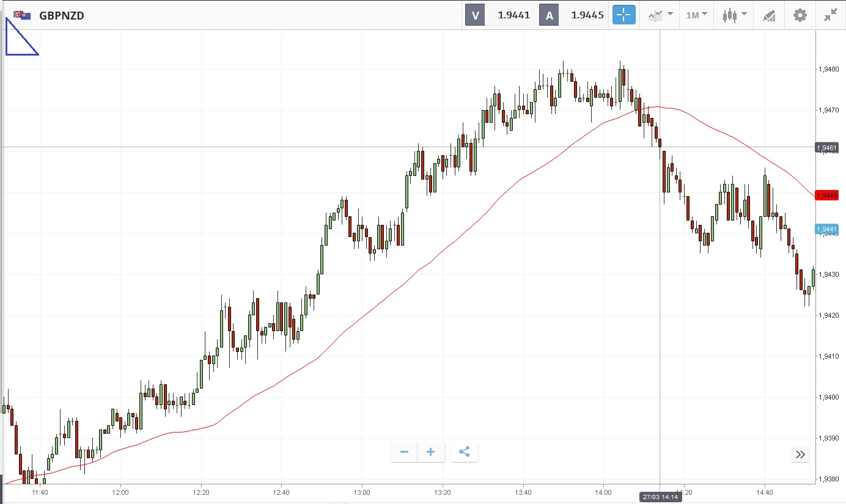This screenshot has width=846, height=504.
Task: Open the candlestick chart type dropdown
Action: (x=734, y=15)
